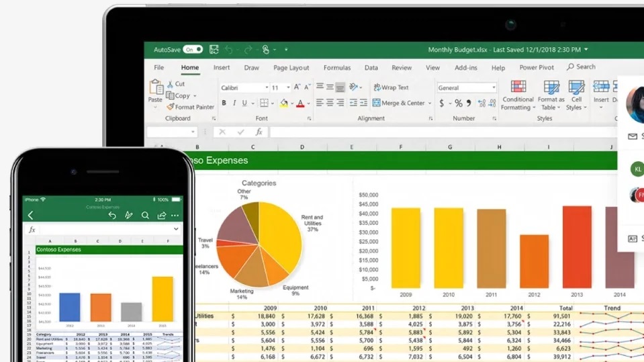Click the red font color swatch
This screenshot has height=362, width=644.
[300, 103]
